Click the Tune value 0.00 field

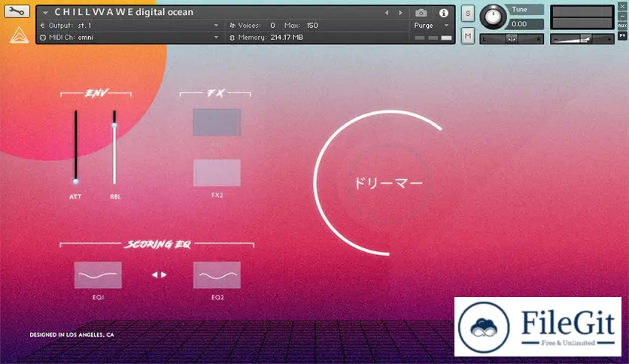[x=524, y=24]
